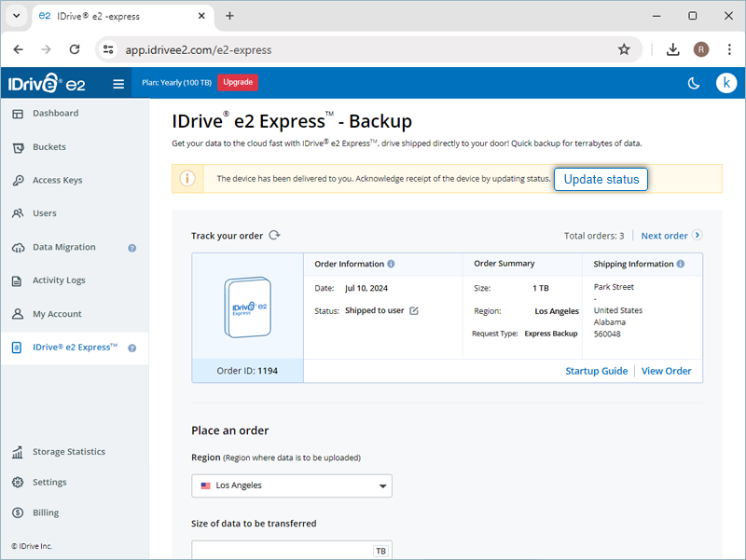Open the Chrome three-dot menu

(729, 49)
